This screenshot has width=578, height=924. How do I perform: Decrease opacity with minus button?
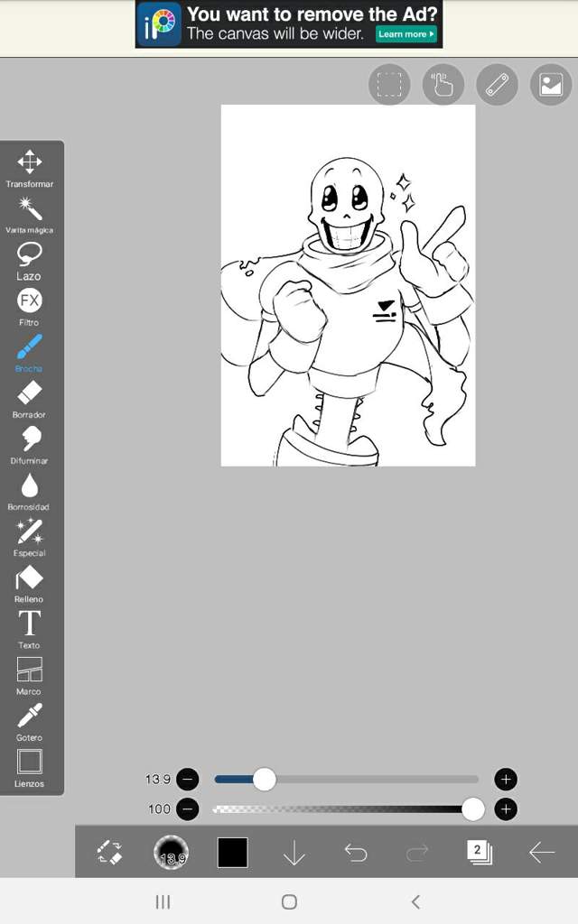pyautogui.click(x=188, y=809)
